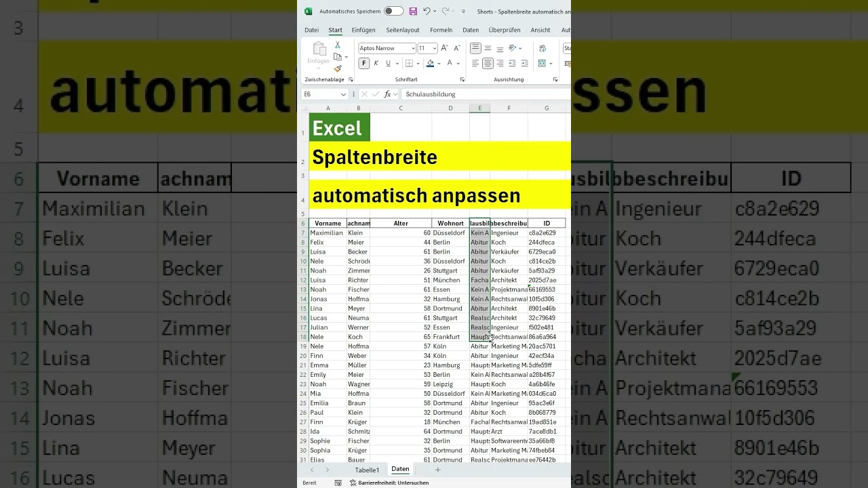Click the Format Painter brush icon

pyautogui.click(x=338, y=68)
